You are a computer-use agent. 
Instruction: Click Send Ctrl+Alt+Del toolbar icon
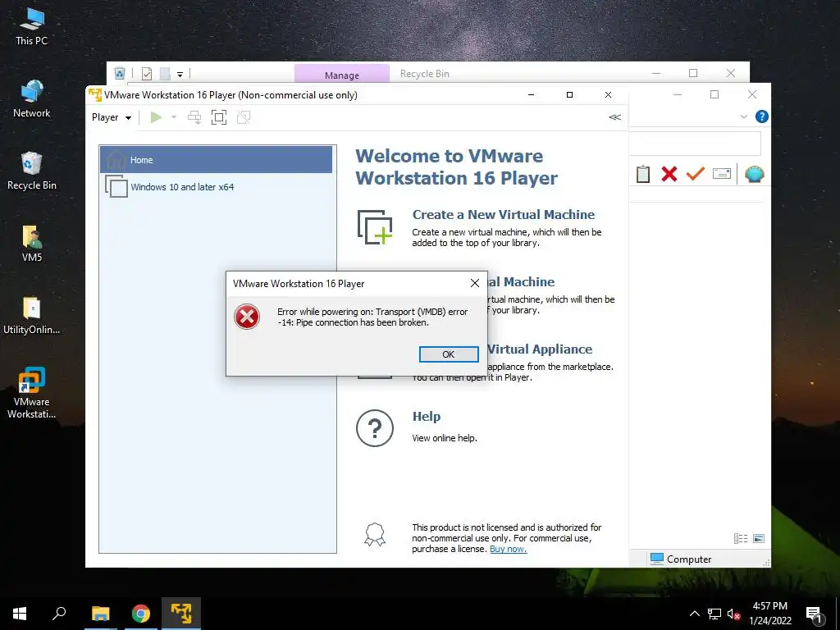point(194,117)
